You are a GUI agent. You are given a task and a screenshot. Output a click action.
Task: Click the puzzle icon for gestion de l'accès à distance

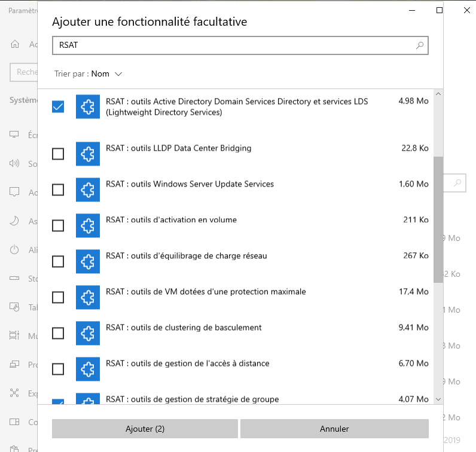[x=88, y=369]
